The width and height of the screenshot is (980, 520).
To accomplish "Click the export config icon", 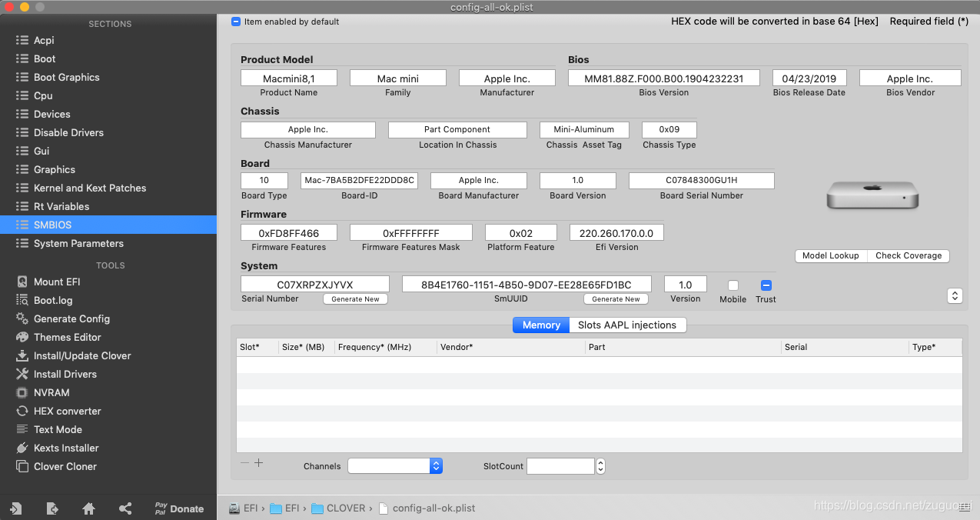I will (52, 508).
